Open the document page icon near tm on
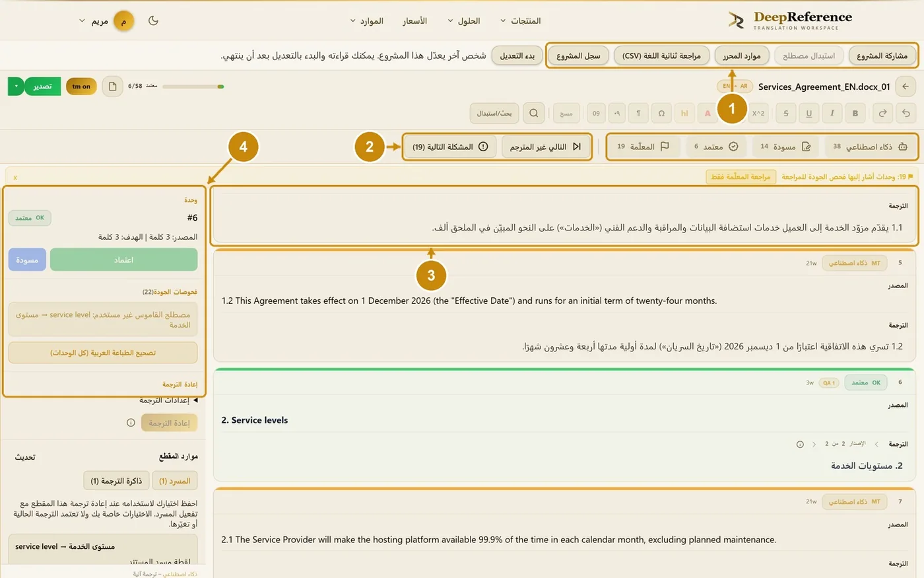The width and height of the screenshot is (924, 578). pos(112,87)
